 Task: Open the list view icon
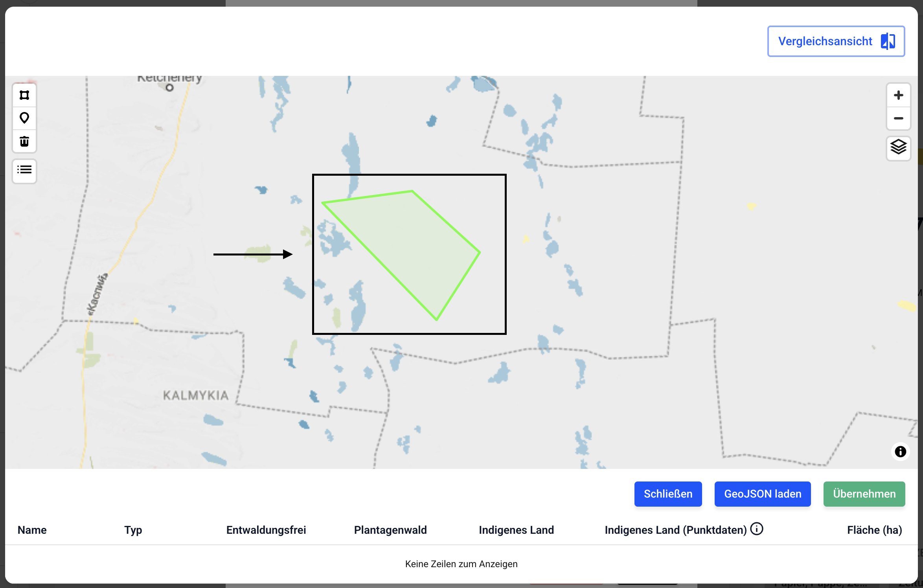pos(24,170)
